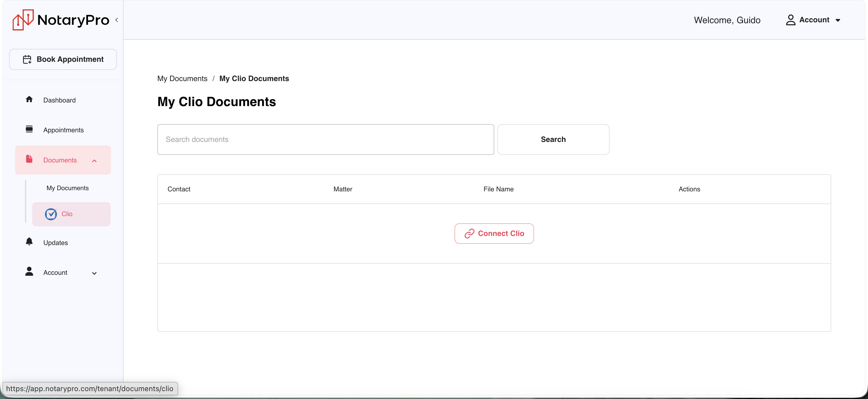Viewport: 868px width, 399px height.
Task: Open Updates in the sidebar
Action: click(x=63, y=243)
